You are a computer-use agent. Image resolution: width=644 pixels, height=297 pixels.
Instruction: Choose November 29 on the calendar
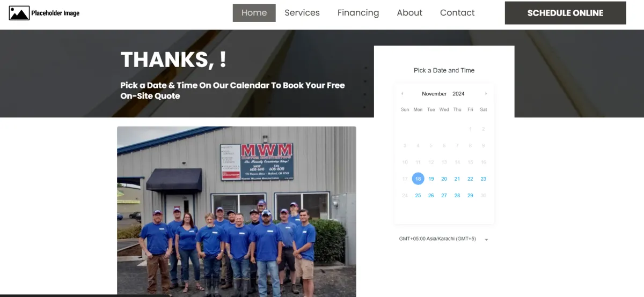click(470, 196)
